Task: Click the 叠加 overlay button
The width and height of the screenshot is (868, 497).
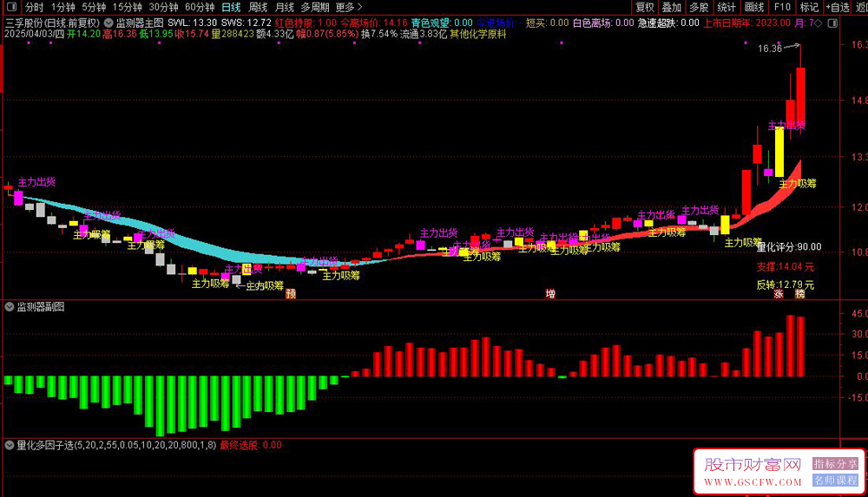Action: (672, 7)
